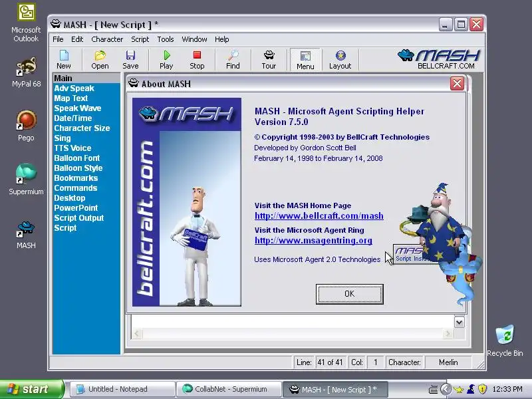Viewport: 532px width, 399px height.
Task: Click OK in About MASH dialog
Action: (x=350, y=294)
